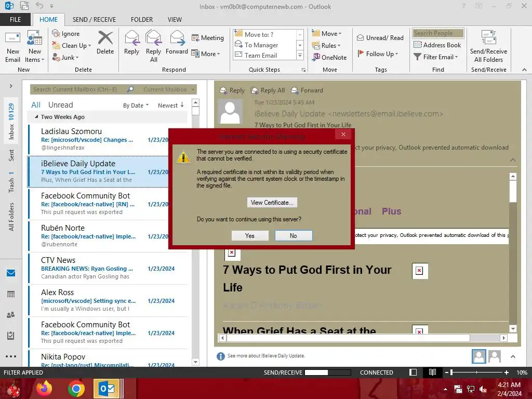532x399 pixels.
Task: Switch to Calendar view
Action: (x=11, y=294)
